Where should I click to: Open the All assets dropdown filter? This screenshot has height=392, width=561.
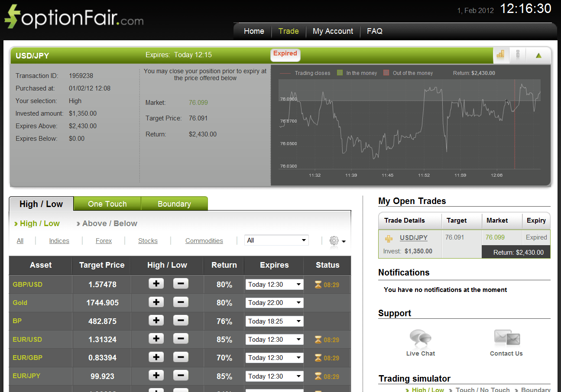pyautogui.click(x=276, y=240)
